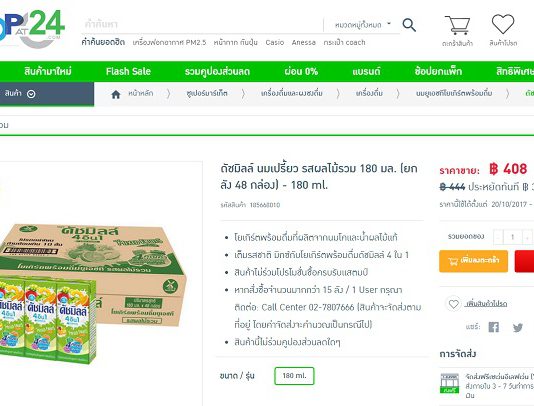Share product on Facebook
This screenshot has height=406, width=534.
pos(493,327)
